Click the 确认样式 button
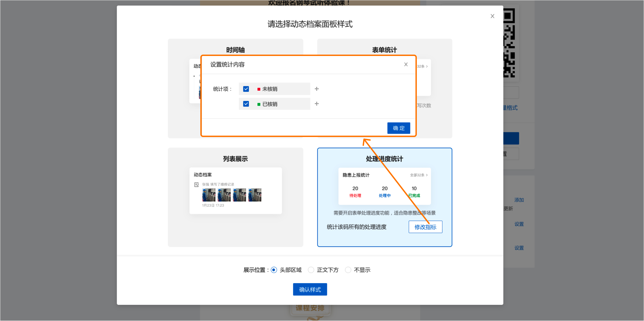The width and height of the screenshot is (644, 321). pos(310,289)
